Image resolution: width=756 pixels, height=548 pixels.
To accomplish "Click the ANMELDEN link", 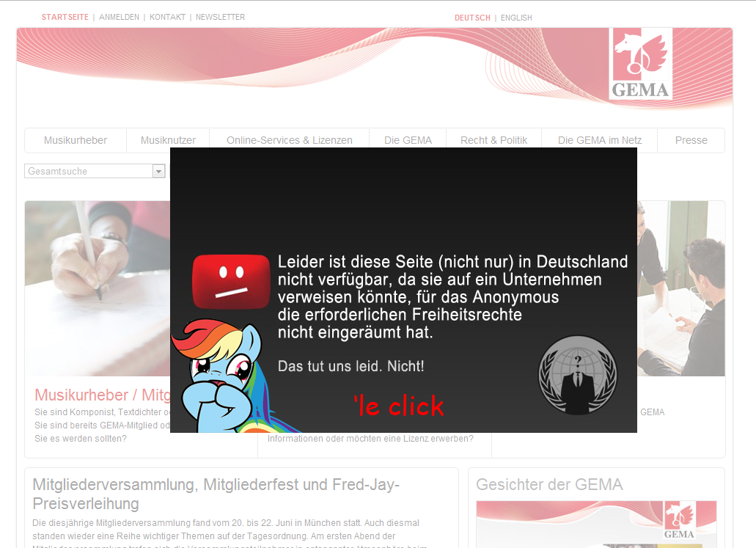I will click(119, 17).
